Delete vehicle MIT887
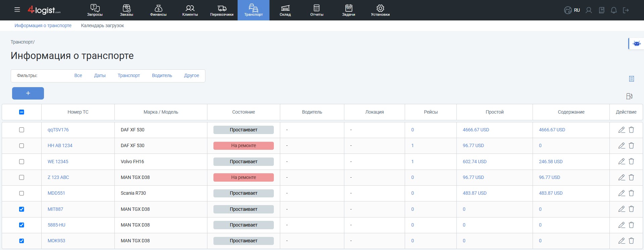This screenshot has width=644, height=250. click(631, 209)
